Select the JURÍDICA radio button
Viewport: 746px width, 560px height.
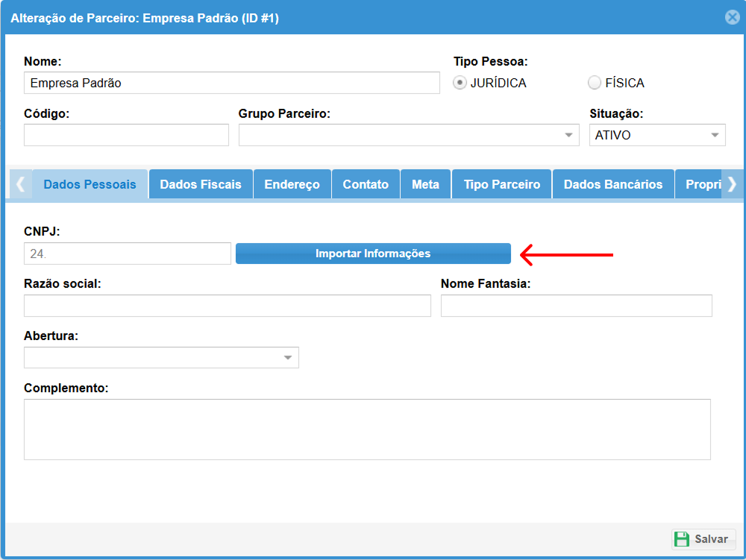tap(460, 83)
